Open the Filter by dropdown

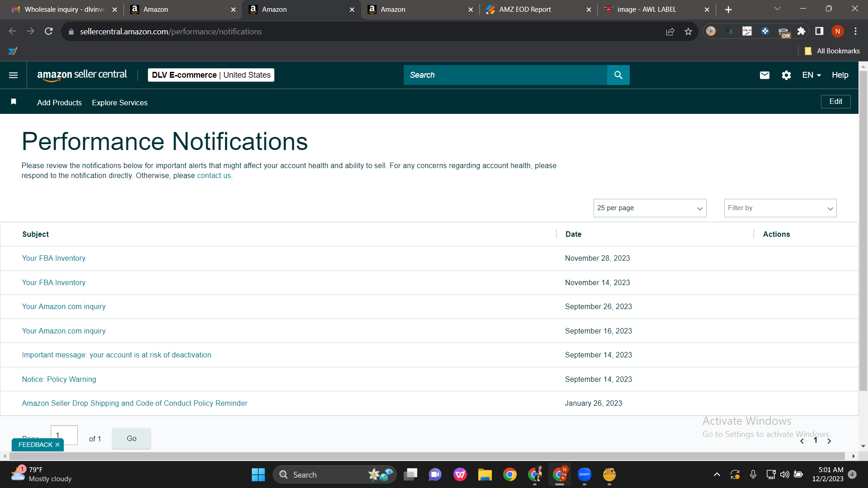point(780,208)
